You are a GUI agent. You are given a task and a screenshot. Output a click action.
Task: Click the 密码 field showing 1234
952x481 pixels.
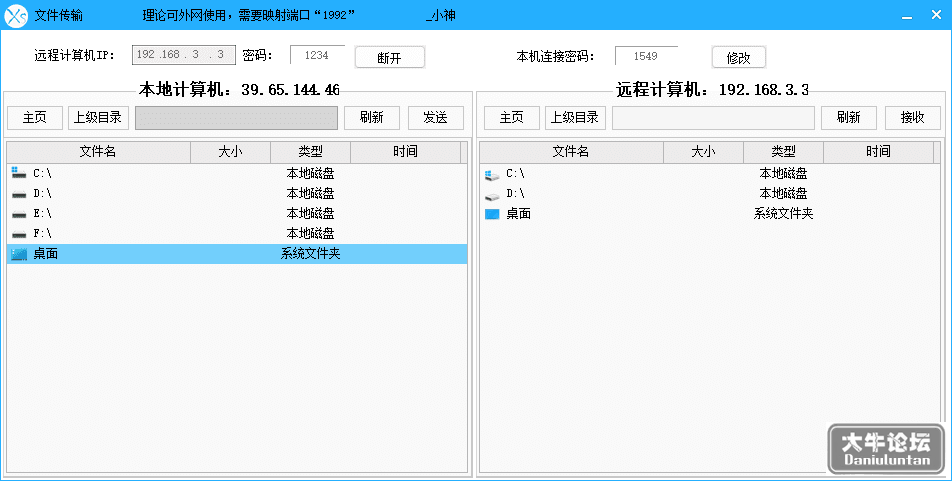(x=317, y=55)
